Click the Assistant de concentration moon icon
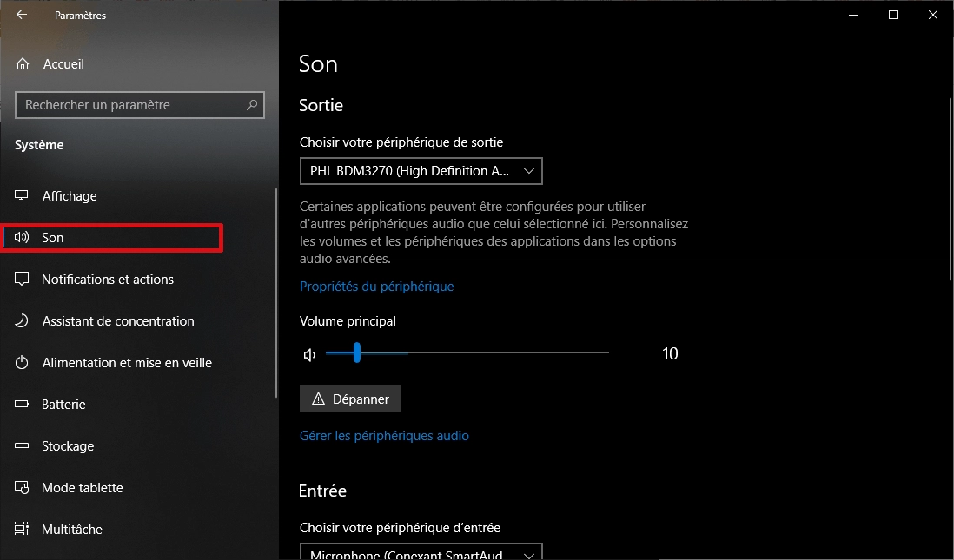Image resolution: width=954 pixels, height=560 pixels. pos(23,321)
